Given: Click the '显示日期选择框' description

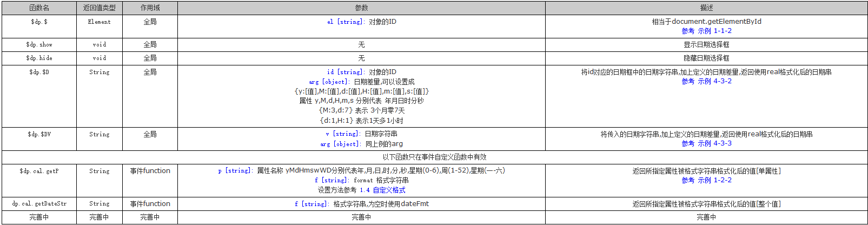Looking at the screenshot, I should pyautogui.click(x=706, y=44).
